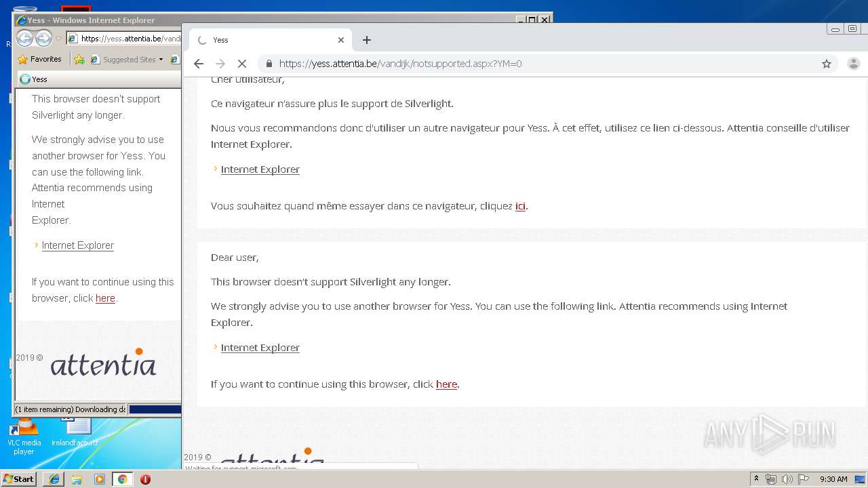Click the 9:30 AM system clock
The image size is (868, 488).
point(833,479)
